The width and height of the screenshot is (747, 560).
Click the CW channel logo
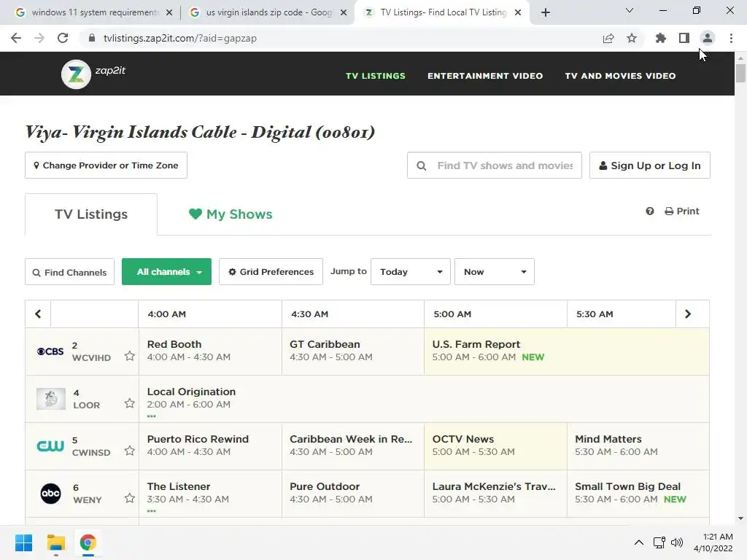tap(50, 446)
